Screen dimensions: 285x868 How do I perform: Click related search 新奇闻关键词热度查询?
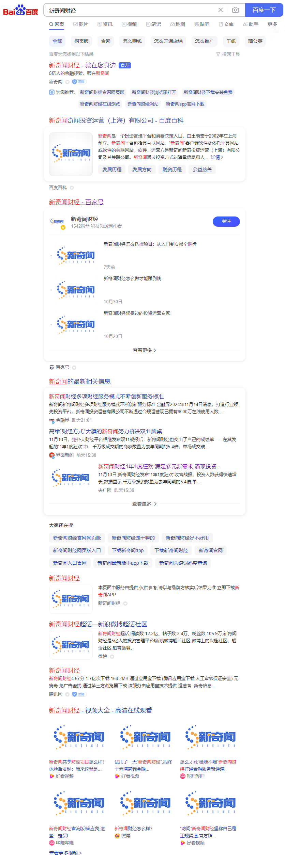point(183,563)
